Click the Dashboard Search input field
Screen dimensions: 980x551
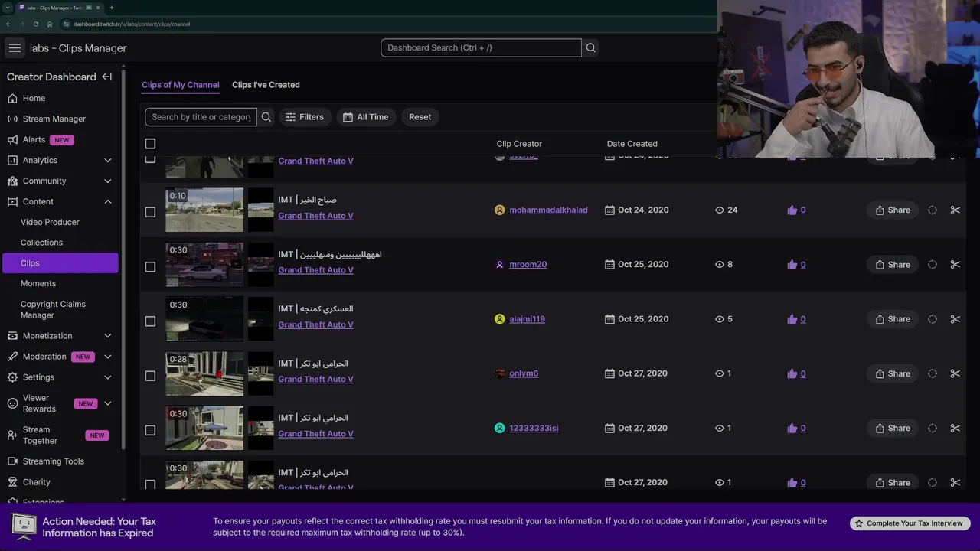coord(481,47)
